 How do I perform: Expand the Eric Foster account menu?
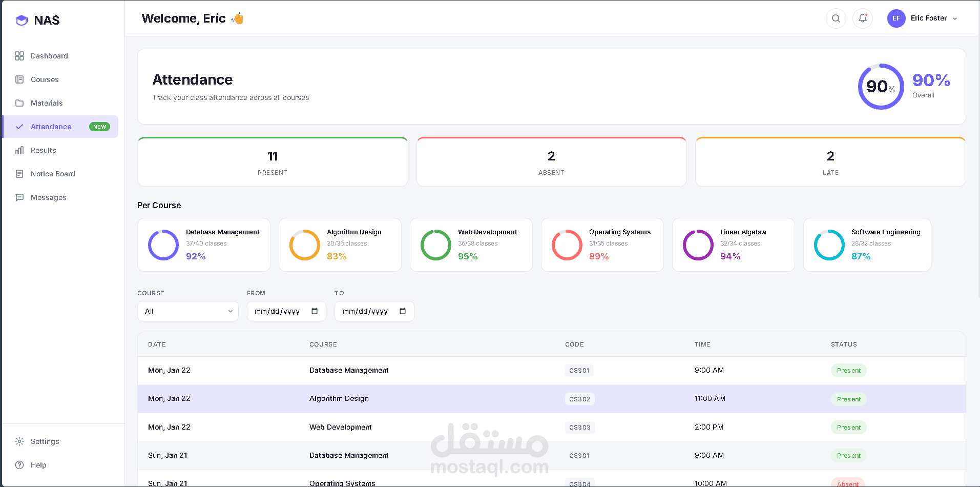[923, 18]
